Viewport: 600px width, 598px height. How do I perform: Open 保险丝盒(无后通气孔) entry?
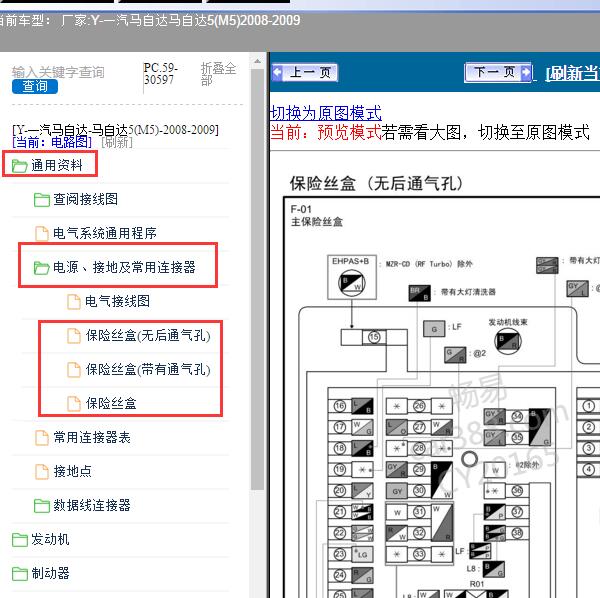148,336
